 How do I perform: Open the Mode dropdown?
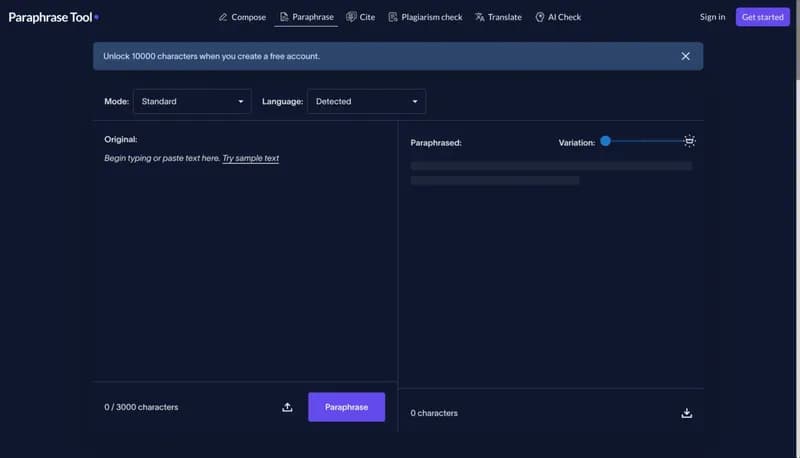pos(192,101)
